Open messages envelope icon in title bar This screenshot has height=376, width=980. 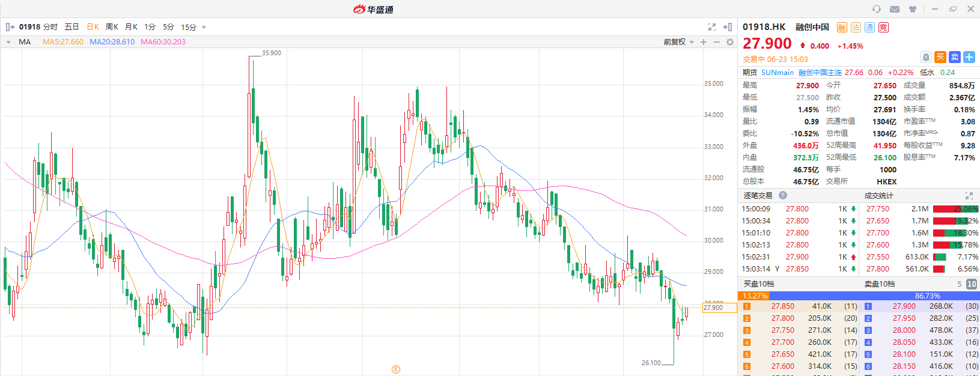click(x=895, y=9)
